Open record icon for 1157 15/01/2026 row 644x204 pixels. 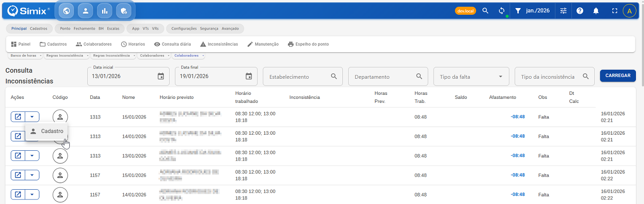point(18,175)
